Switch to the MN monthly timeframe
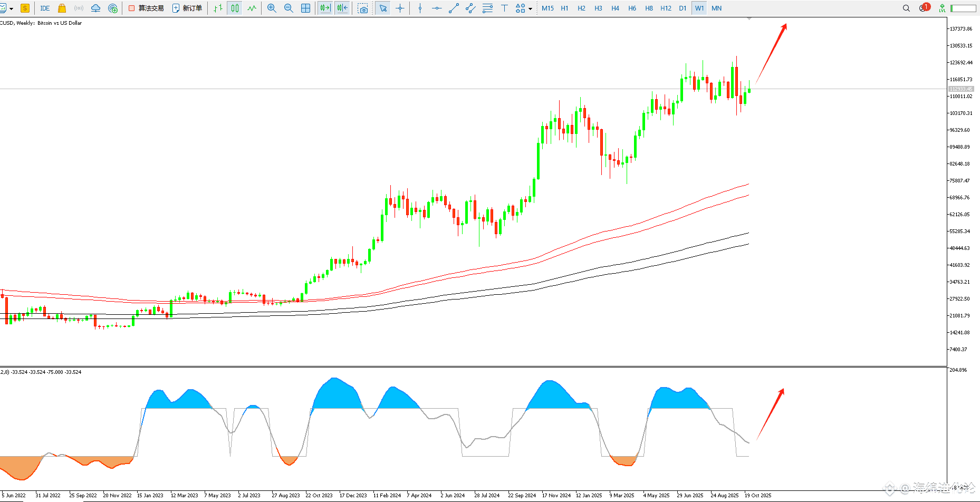Viewport: 980px width, 502px height. coord(716,8)
